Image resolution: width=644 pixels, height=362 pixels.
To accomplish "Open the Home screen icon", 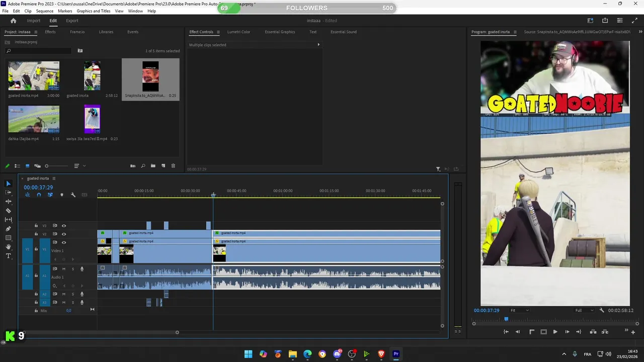I will (14, 21).
